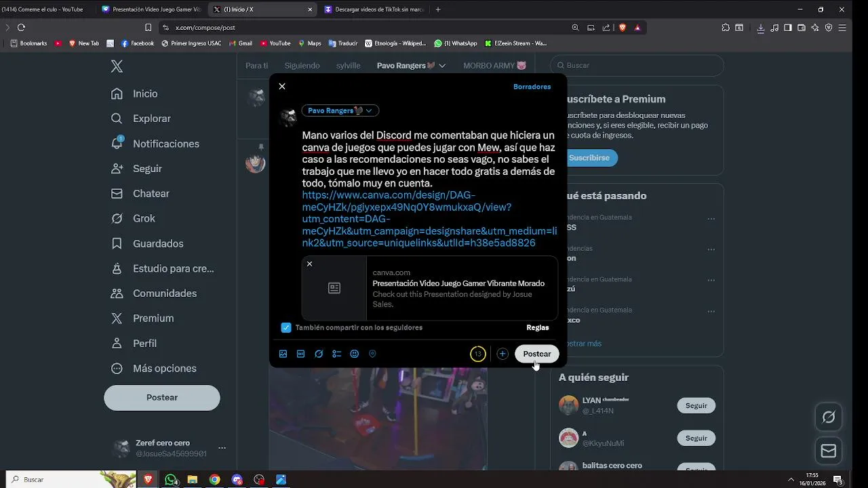This screenshot has width=868, height=488.
Task: Open the Reglas link
Action: point(538,327)
